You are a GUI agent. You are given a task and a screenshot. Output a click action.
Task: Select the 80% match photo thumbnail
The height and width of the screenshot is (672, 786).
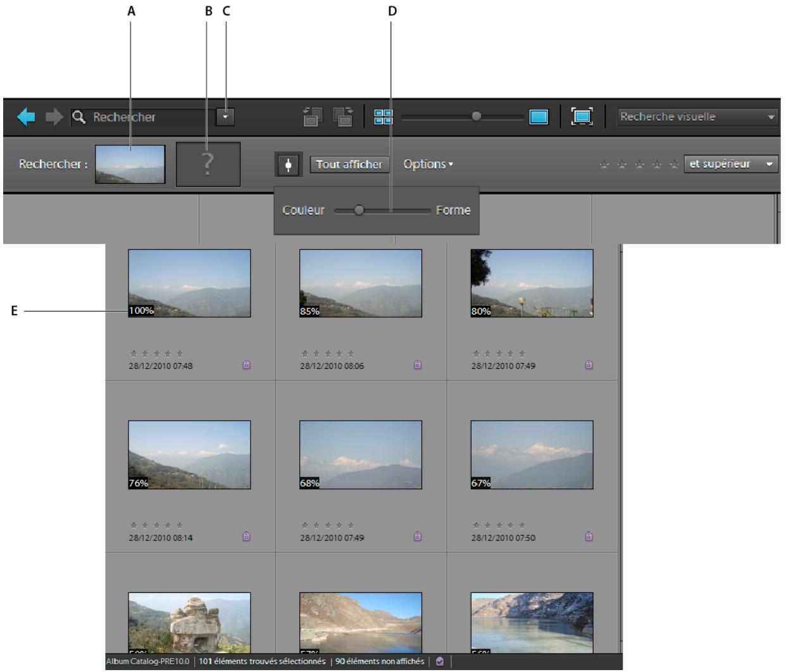pyautogui.click(x=532, y=283)
